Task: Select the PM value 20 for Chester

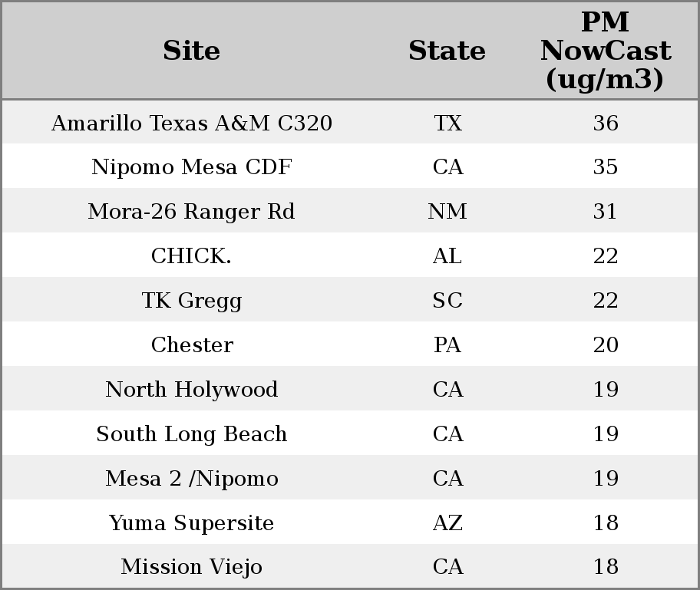Action: click(x=606, y=345)
